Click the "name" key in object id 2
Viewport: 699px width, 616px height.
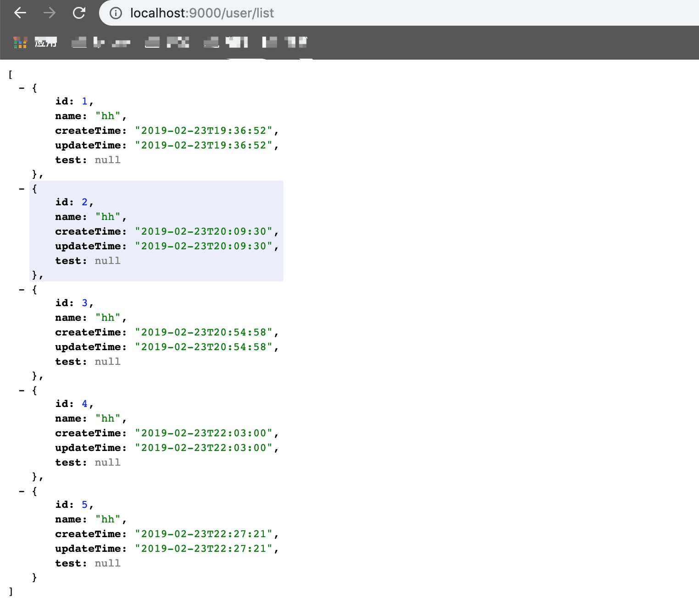point(69,217)
